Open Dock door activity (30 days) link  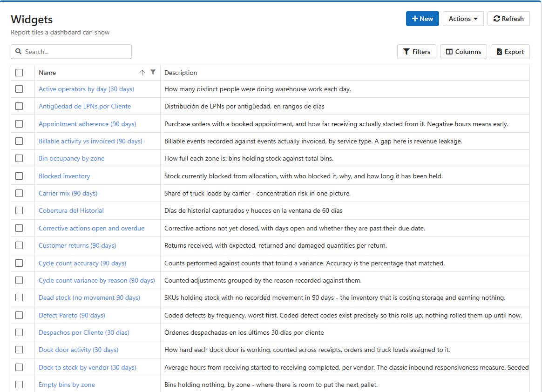[x=79, y=350]
